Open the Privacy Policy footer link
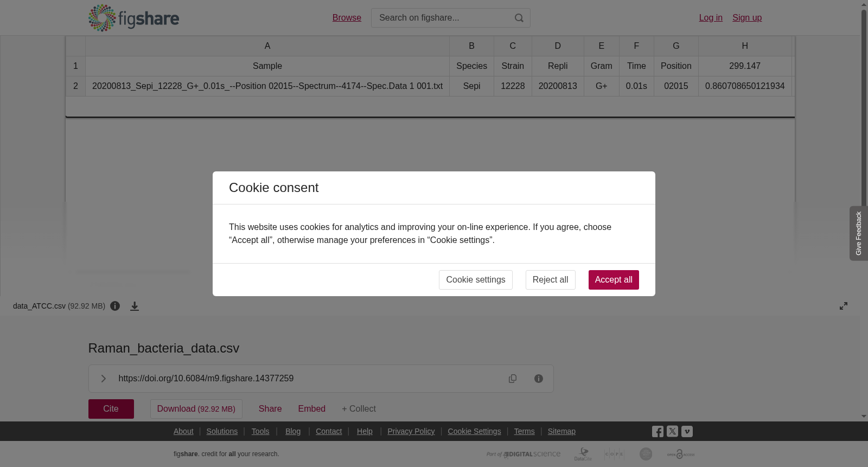 coord(411,431)
